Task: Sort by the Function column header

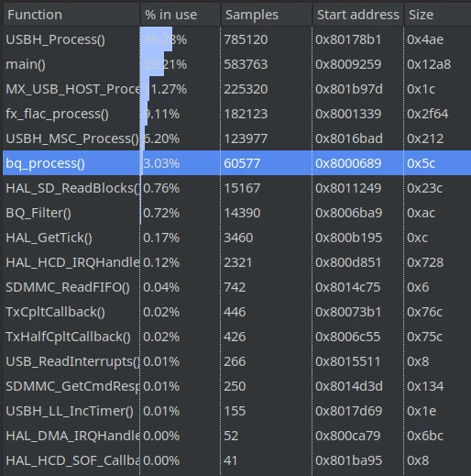Action: coord(71,15)
